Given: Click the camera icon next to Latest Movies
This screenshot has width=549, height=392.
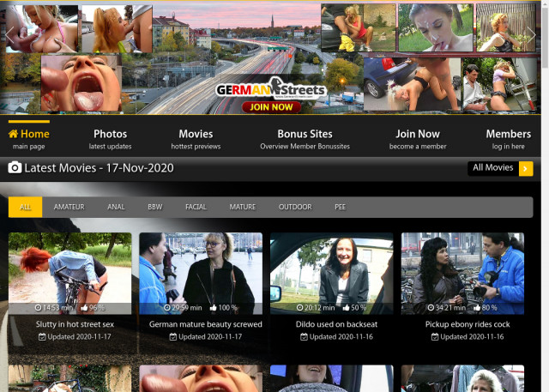Looking at the screenshot, I should pos(15,167).
